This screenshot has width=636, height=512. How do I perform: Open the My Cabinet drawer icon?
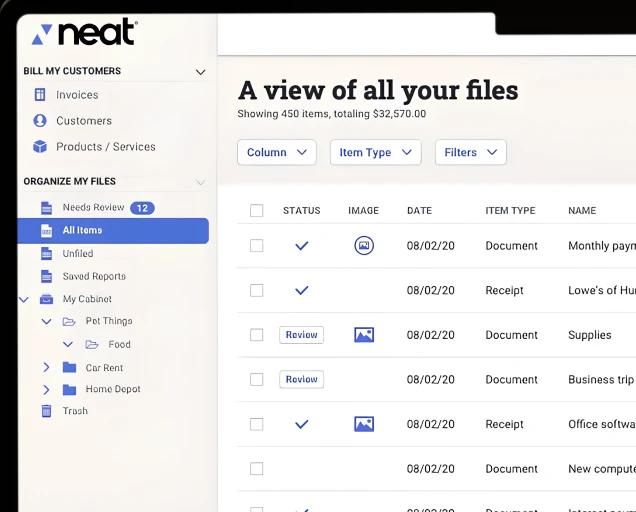[x=46, y=299]
